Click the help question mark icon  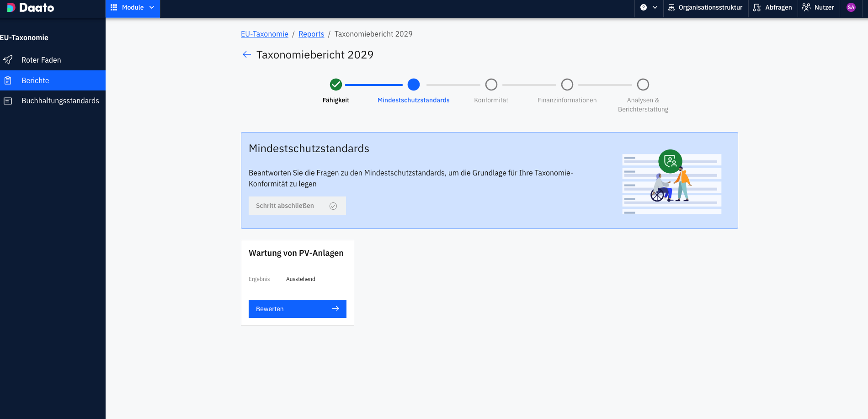tap(644, 7)
